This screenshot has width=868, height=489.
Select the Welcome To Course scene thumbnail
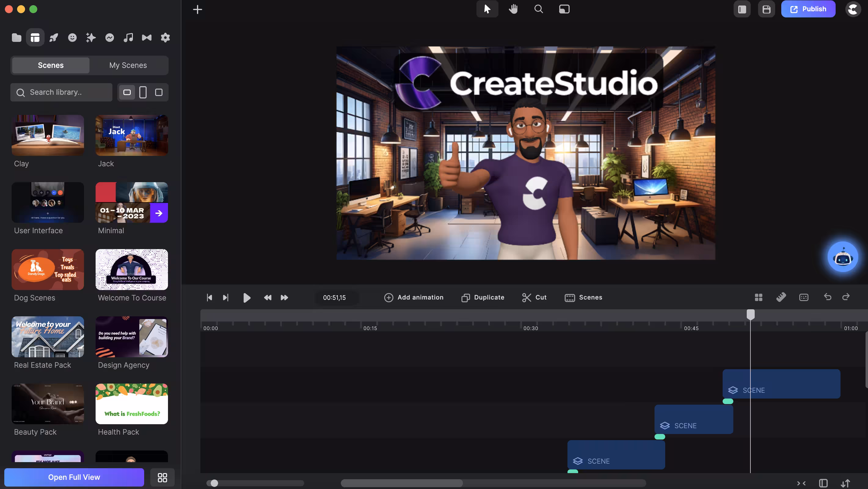click(132, 270)
